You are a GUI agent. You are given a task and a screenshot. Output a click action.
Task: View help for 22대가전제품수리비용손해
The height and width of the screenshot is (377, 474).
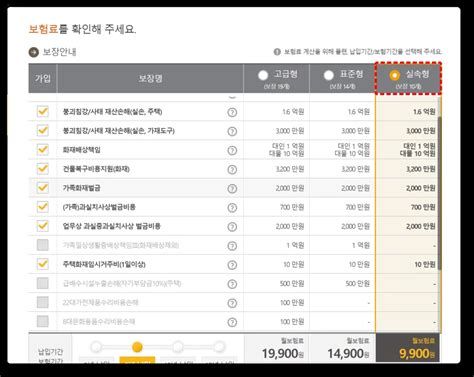click(232, 303)
